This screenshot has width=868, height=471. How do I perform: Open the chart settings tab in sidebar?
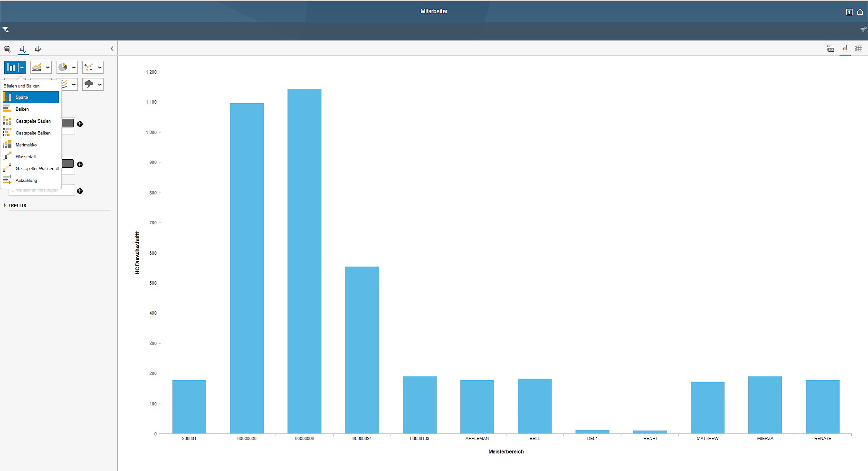tap(38, 49)
